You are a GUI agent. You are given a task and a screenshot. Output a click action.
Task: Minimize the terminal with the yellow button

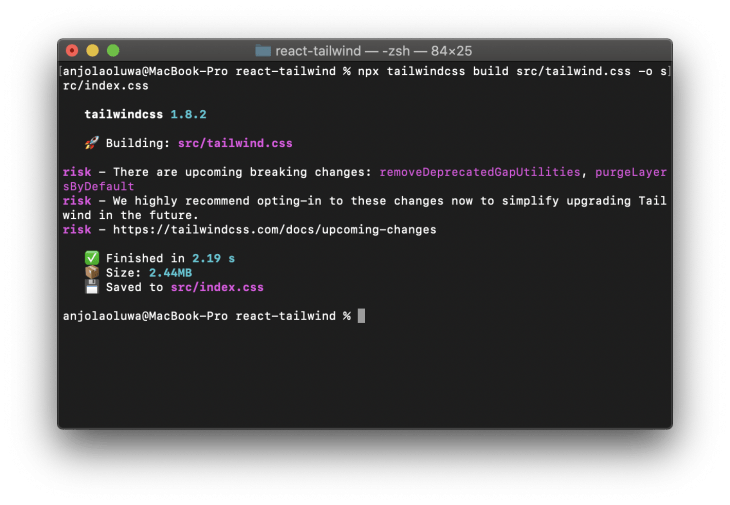[x=93, y=50]
